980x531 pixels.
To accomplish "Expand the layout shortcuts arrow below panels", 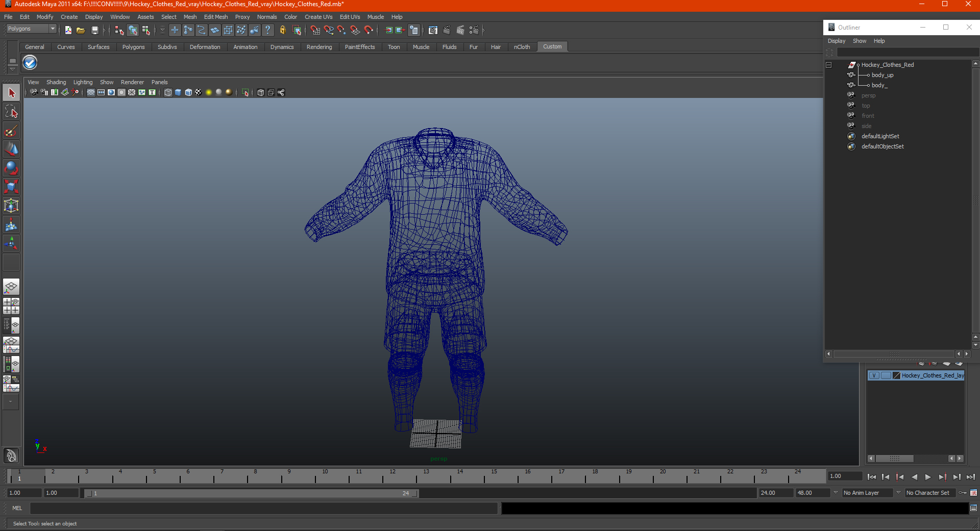I will pyautogui.click(x=11, y=401).
